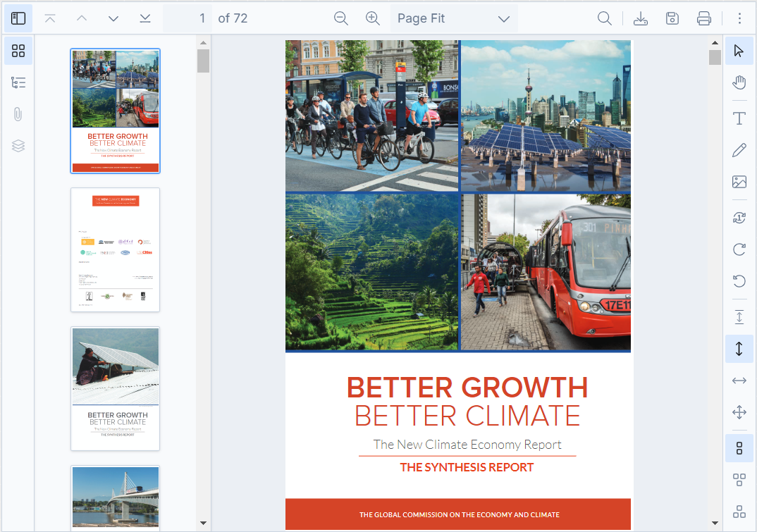This screenshot has width=757, height=532.
Task: Click the zoom out magnifier icon
Action: [x=341, y=18]
